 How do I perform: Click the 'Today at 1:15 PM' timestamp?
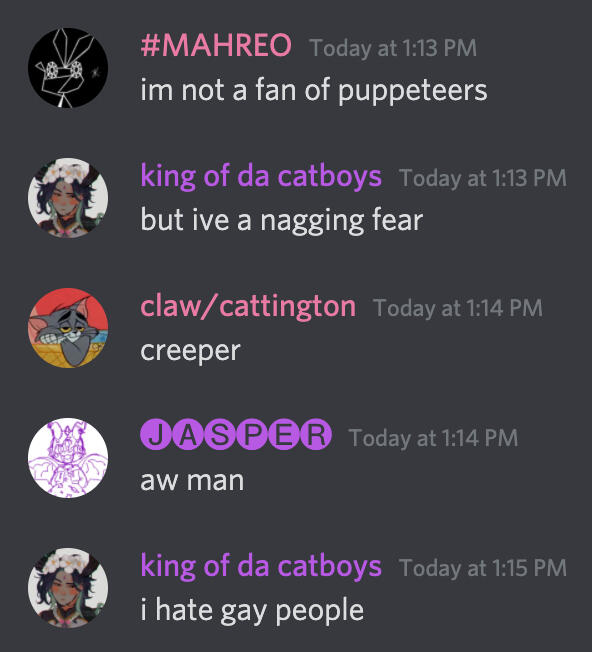[x=483, y=568]
